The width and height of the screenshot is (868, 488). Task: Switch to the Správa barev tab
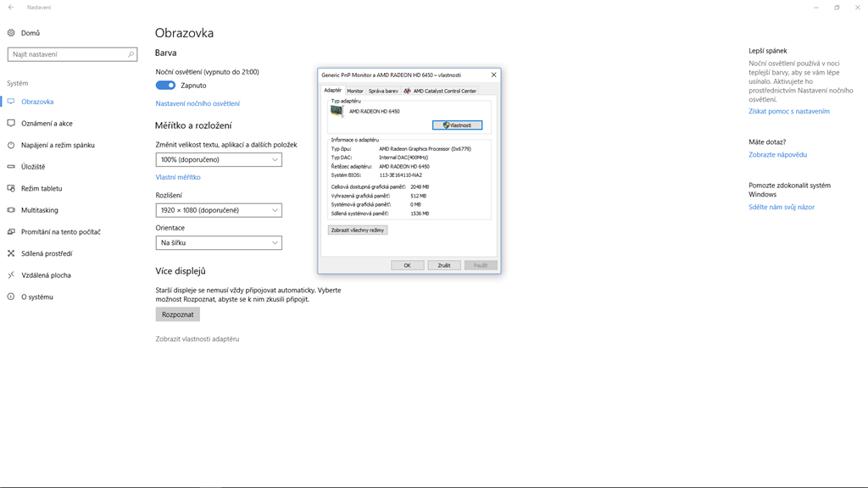point(383,91)
